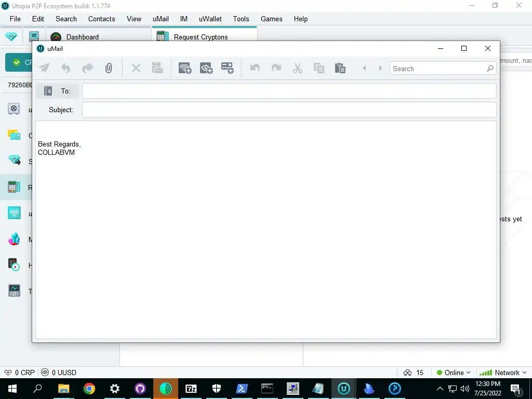The image size is (532, 399).
Task: Open the Edit menu
Action: [38, 19]
